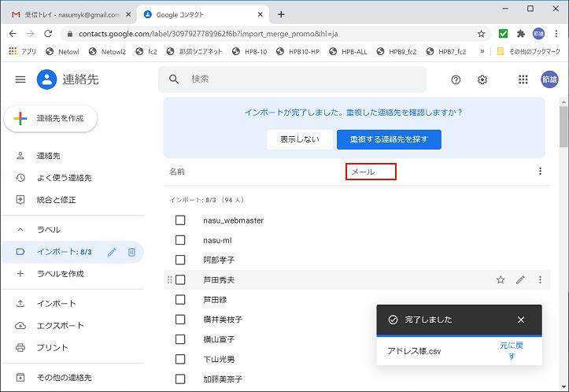Show more bookmarks with the chevron
Screen dimensions: 569x392
[482, 51]
